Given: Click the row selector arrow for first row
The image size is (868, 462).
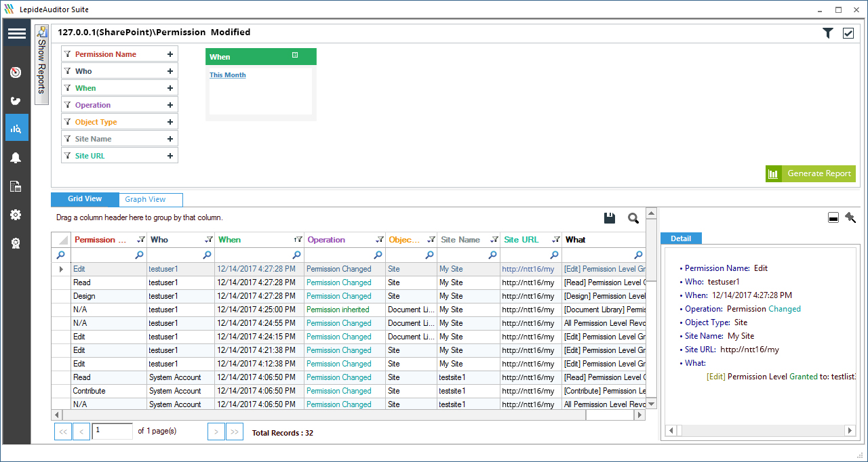Looking at the screenshot, I should pos(61,269).
